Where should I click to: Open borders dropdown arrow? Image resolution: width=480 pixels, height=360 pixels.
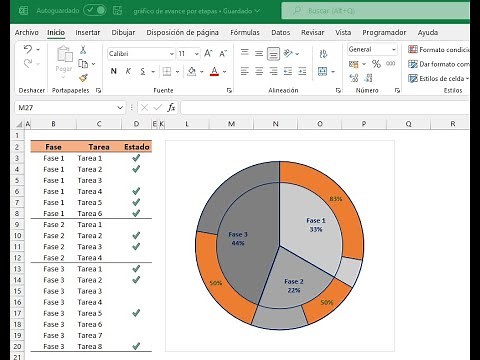177,72
